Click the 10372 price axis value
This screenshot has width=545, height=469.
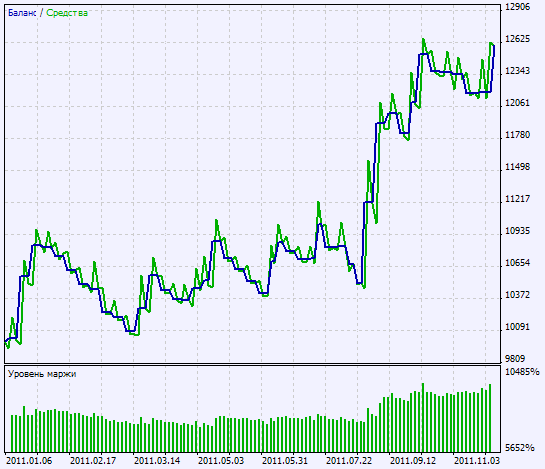pos(518,295)
